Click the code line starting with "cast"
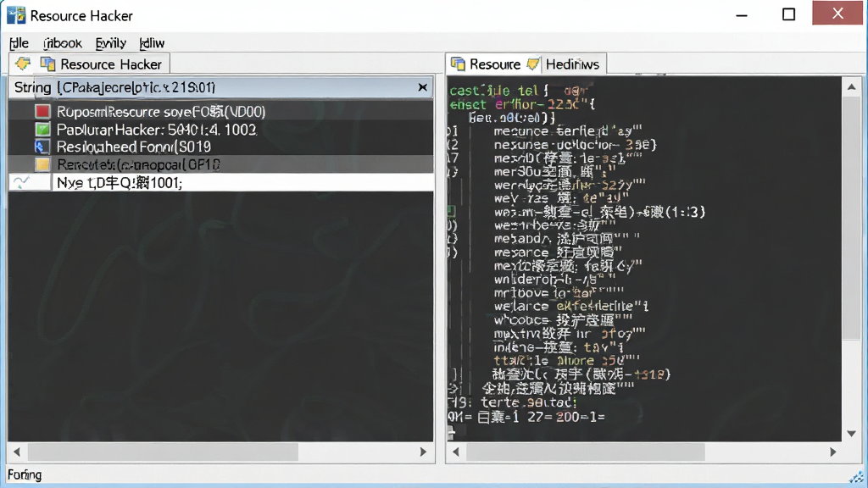The image size is (868, 488). pos(520,90)
